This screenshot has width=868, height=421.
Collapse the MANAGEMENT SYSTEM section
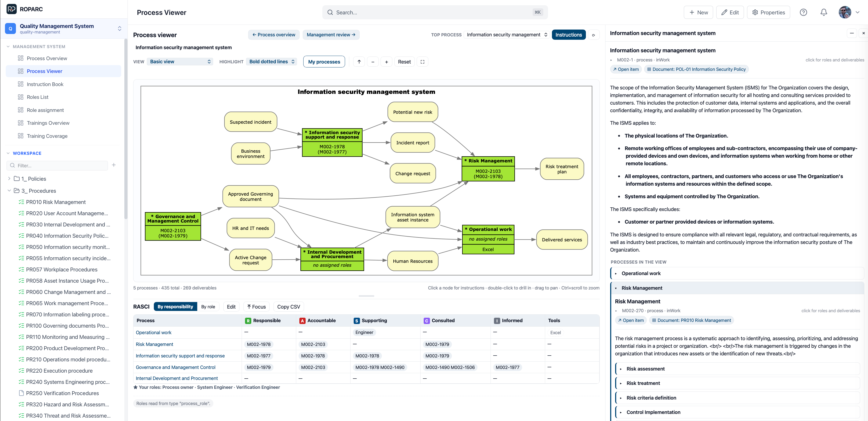click(x=8, y=47)
